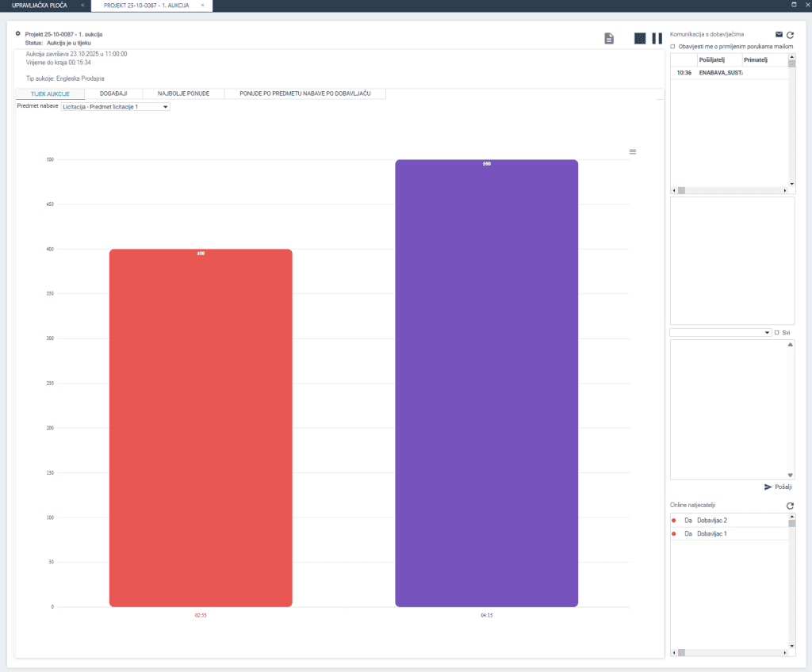Click the red 400 bid bar

click(x=201, y=428)
